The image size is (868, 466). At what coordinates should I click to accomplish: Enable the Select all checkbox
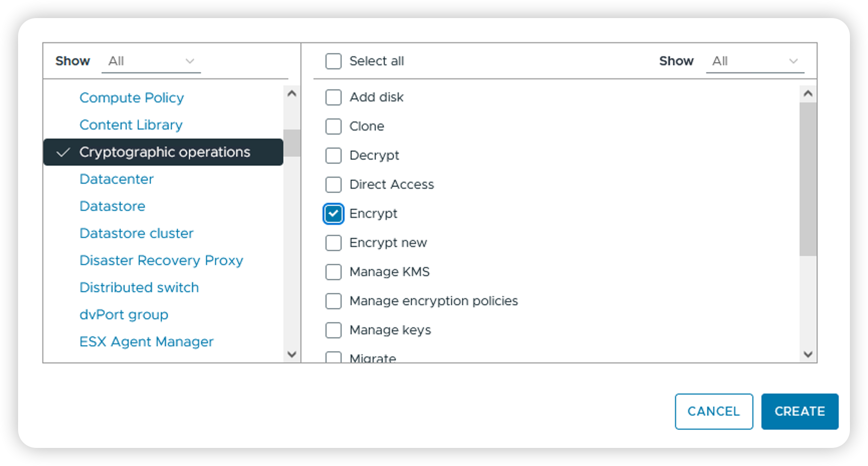tap(334, 61)
